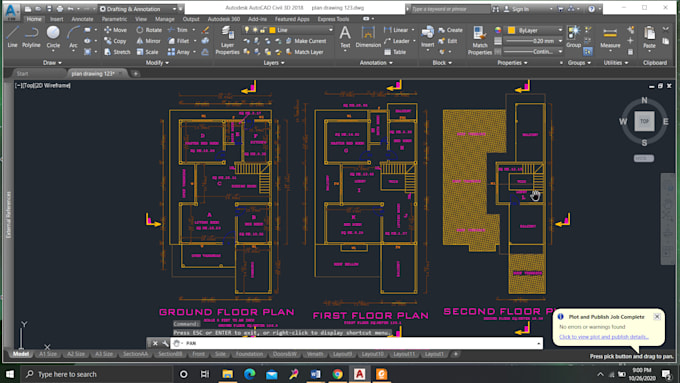Activate Match Properties tool
Image resolution: width=680 pixels, height=383 pixels.
[480, 40]
